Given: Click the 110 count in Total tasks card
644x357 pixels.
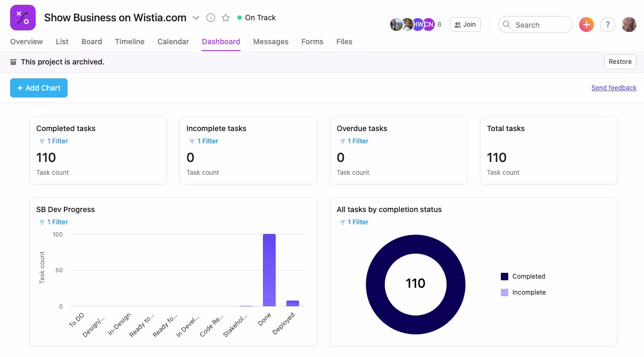Looking at the screenshot, I should coord(497,158).
